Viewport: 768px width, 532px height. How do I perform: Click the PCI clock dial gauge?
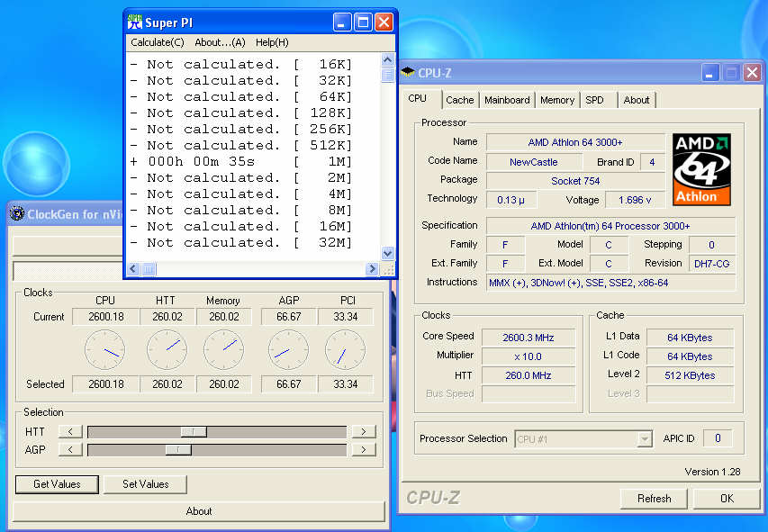345,350
